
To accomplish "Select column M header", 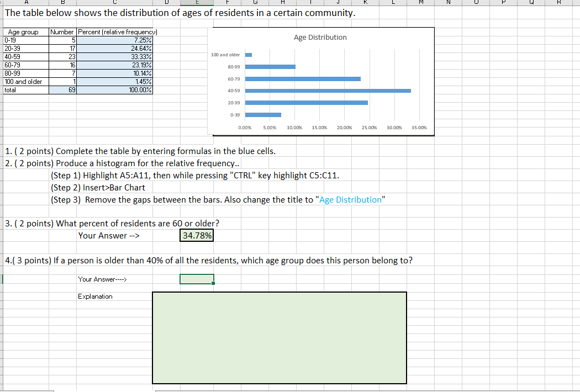I will click(420, 2).
